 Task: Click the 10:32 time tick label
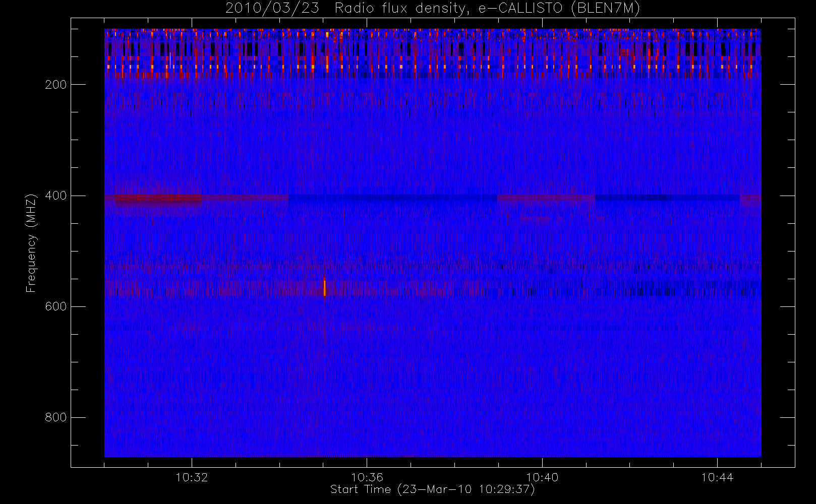click(x=192, y=477)
